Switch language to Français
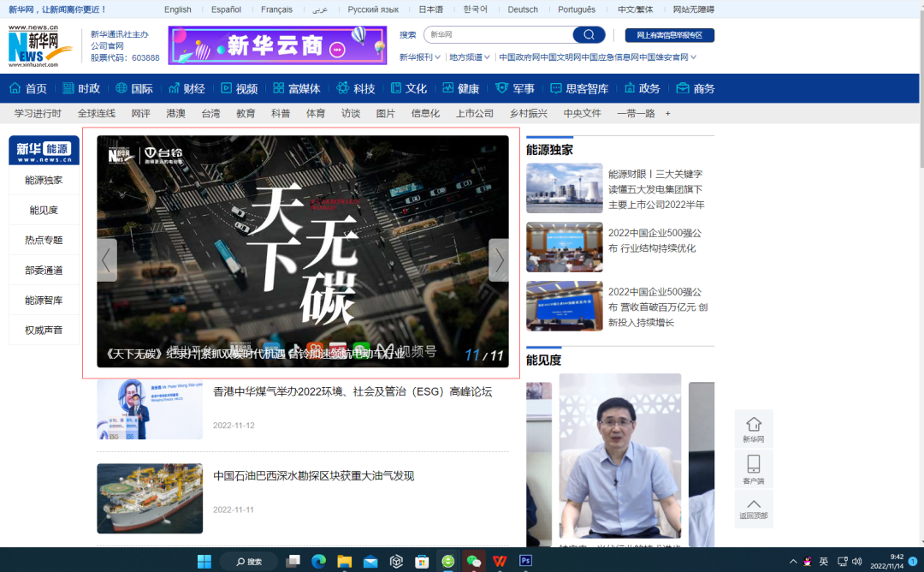Screen dimensions: 924x572 point(276,9)
